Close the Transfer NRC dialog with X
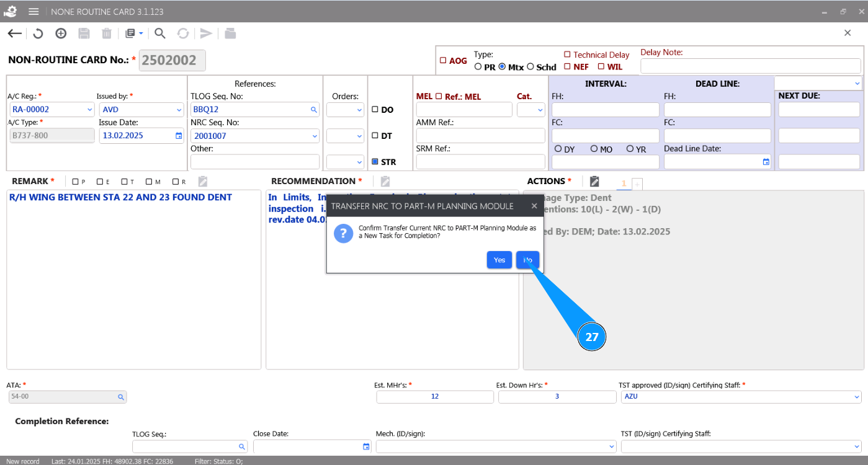Screen dimensions: 868x465 click(534, 206)
